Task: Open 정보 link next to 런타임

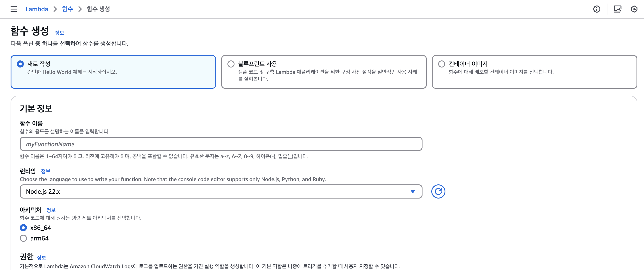Action: (x=45, y=171)
